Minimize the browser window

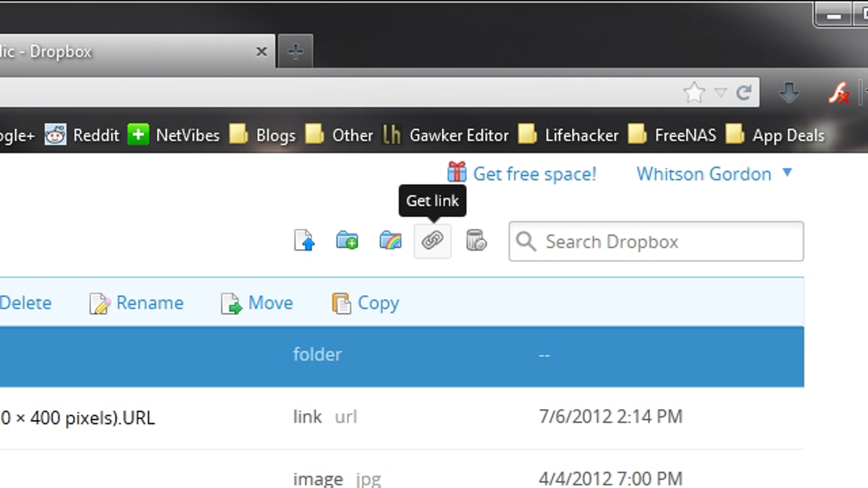point(833,16)
